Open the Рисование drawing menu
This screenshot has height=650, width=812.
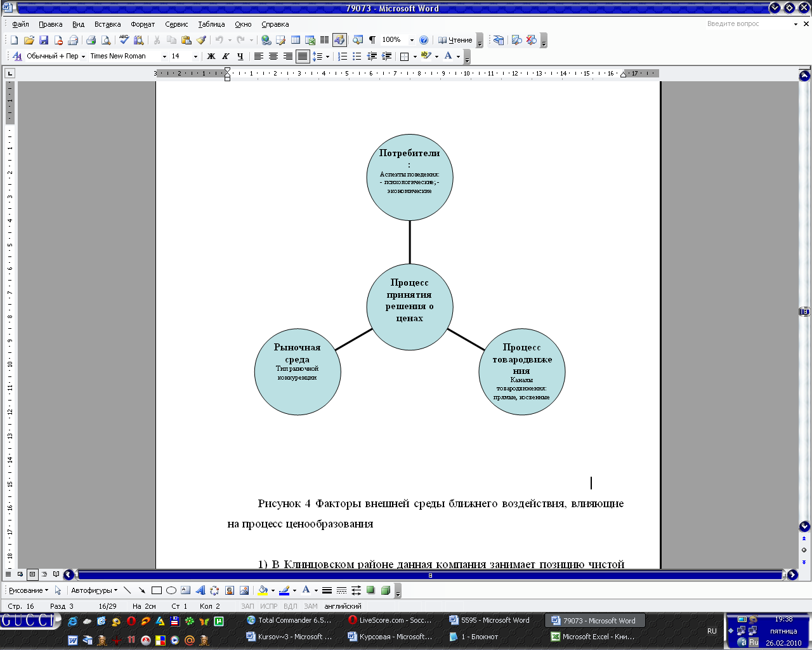point(28,590)
